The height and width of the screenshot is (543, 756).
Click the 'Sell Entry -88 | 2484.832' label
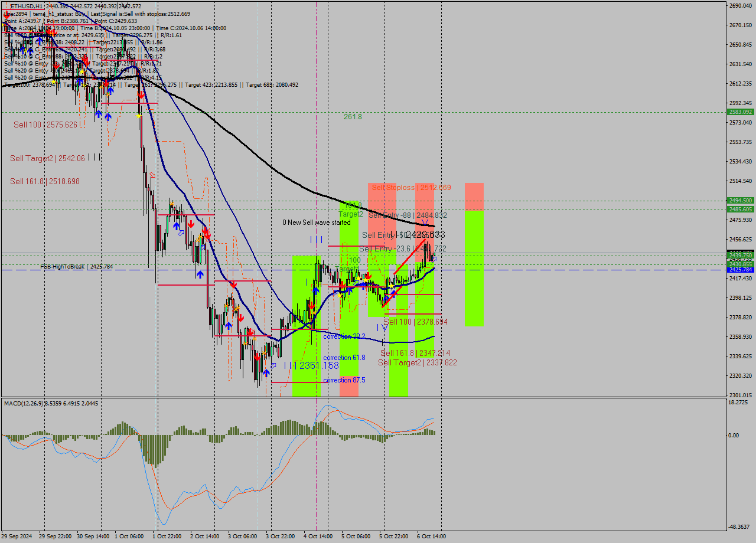408,215
